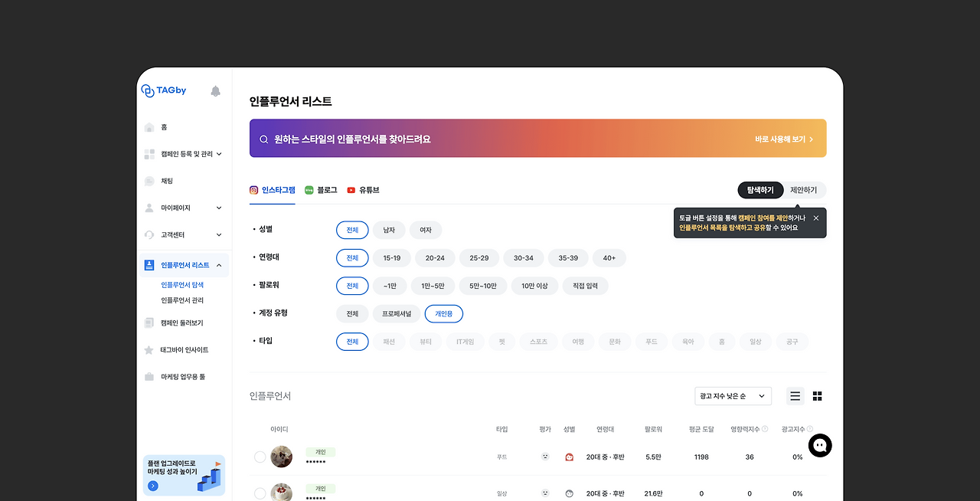Screen dimensions: 980x501
Task: Click the 푸드 row profile thumbnail
Action: (x=282, y=457)
